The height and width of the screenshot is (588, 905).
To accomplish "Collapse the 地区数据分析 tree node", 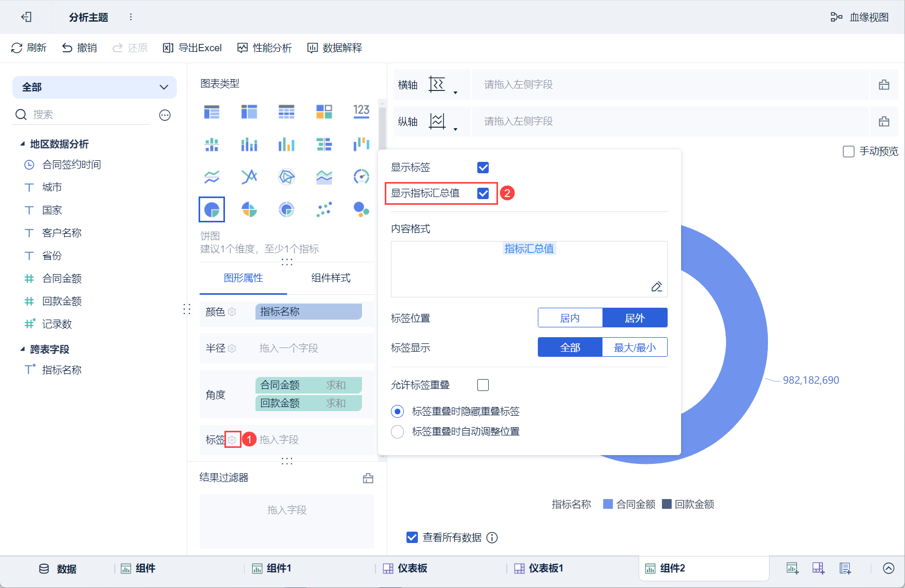I will 22,144.
